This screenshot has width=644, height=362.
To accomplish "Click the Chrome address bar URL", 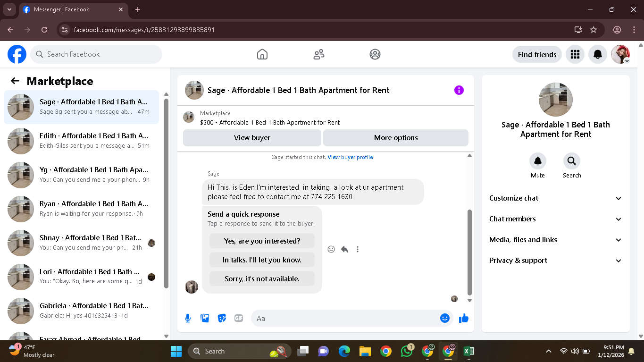I will [144, 30].
